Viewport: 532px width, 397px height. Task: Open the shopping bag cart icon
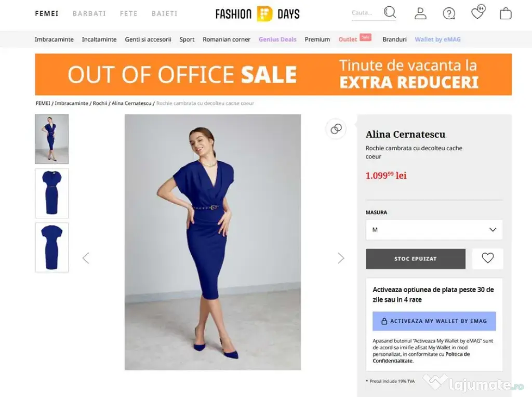click(x=506, y=14)
